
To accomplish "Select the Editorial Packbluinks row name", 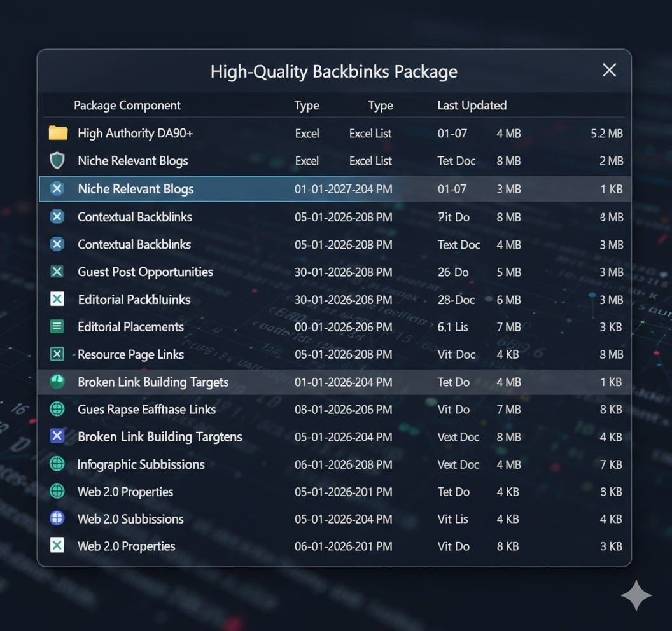I will 134,300.
